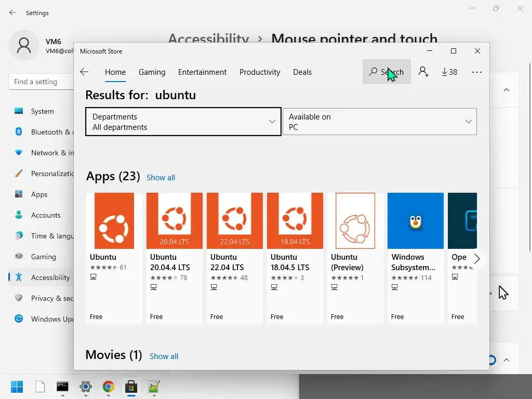Open Microsoft Store from the taskbar
This screenshot has height=399, width=532.
pos(131,387)
